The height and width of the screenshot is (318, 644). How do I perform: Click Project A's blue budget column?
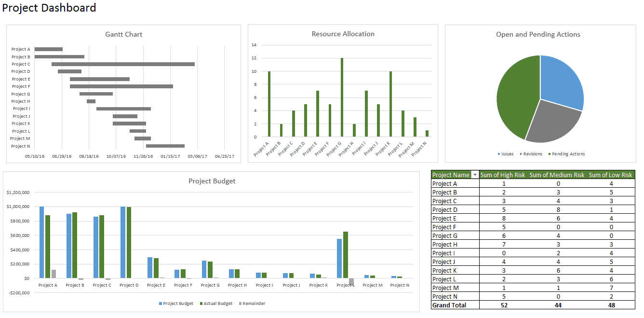coord(42,241)
